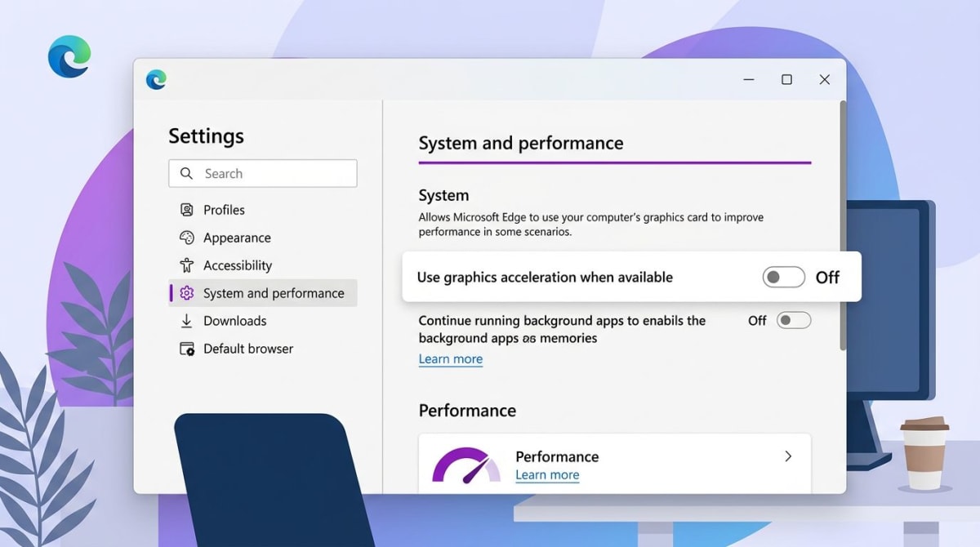
Task: Click the large Edge logo on desktop
Action: (69, 56)
